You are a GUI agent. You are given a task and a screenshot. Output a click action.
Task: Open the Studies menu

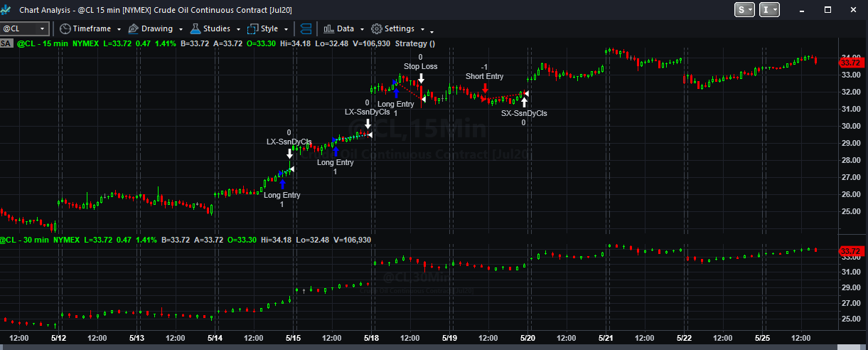pos(217,29)
